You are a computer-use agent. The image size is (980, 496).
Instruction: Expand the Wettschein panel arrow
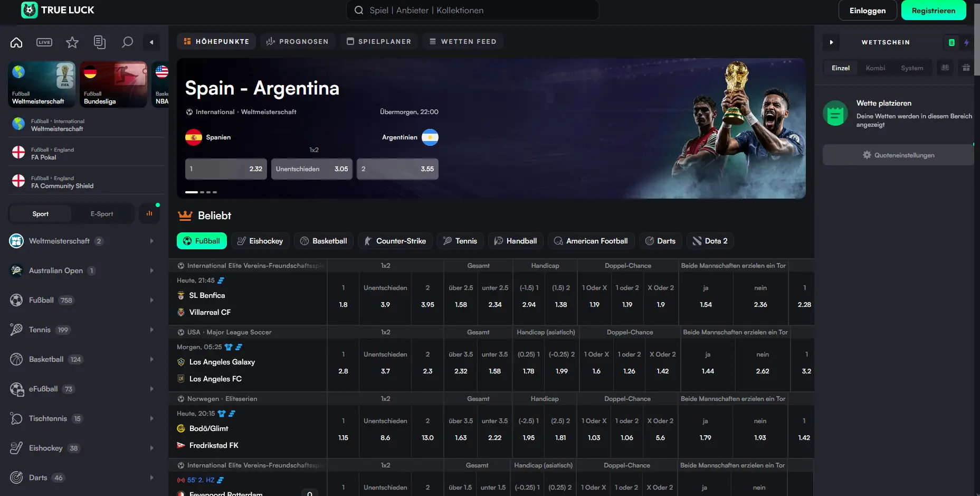click(x=831, y=42)
